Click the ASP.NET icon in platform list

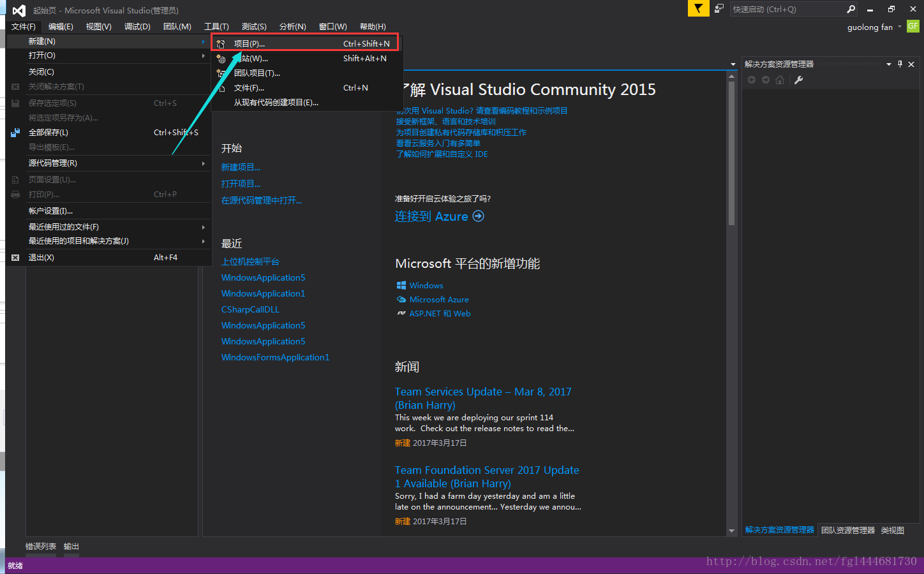(x=401, y=313)
